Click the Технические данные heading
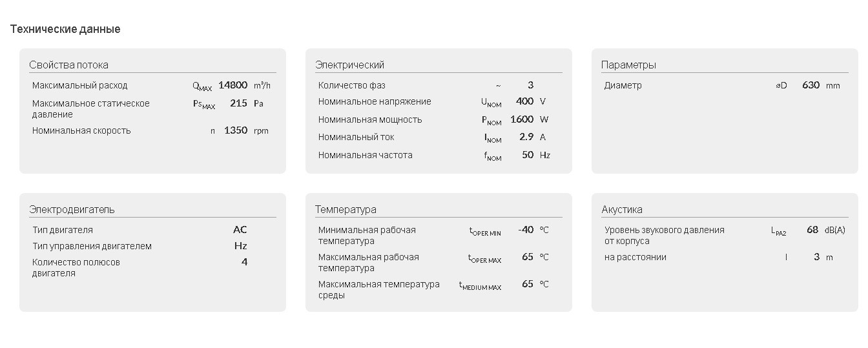Screen dimensions: 868x348 [x=65, y=29]
